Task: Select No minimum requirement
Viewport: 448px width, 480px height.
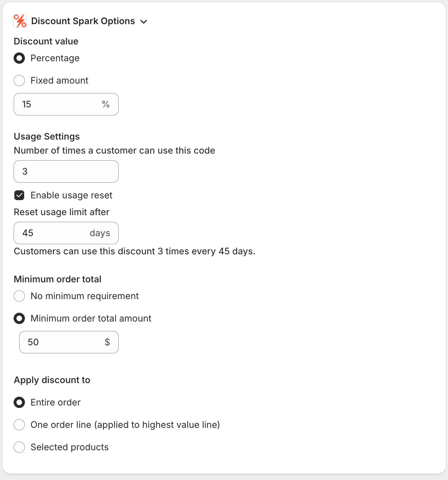Action: click(19, 296)
